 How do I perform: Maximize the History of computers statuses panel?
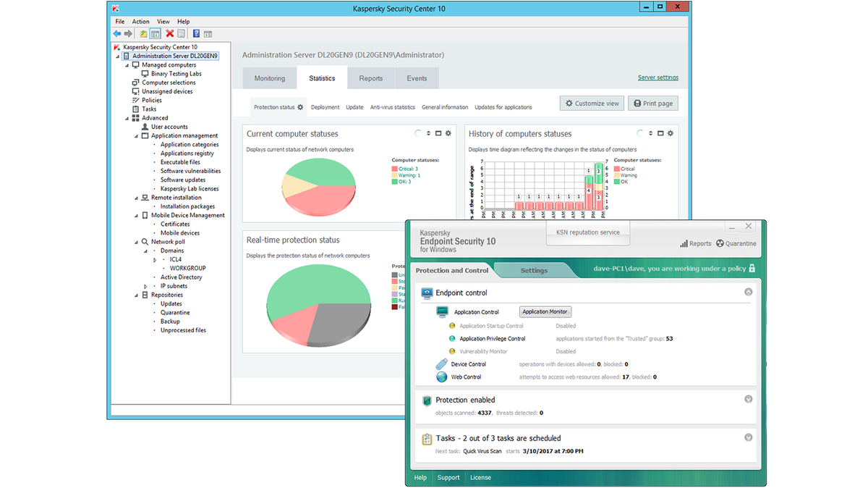coord(660,133)
